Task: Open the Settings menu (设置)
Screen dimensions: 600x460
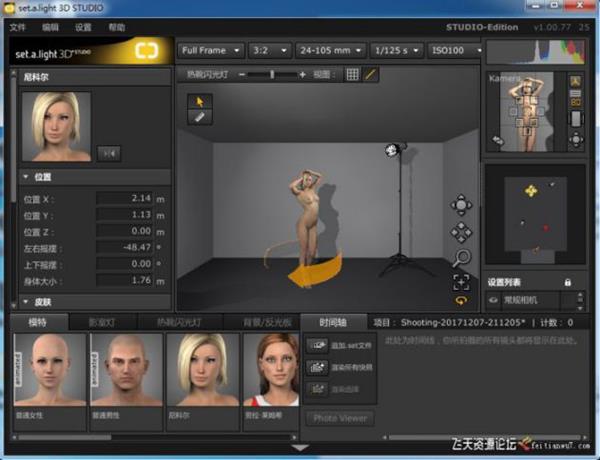Action: point(83,27)
